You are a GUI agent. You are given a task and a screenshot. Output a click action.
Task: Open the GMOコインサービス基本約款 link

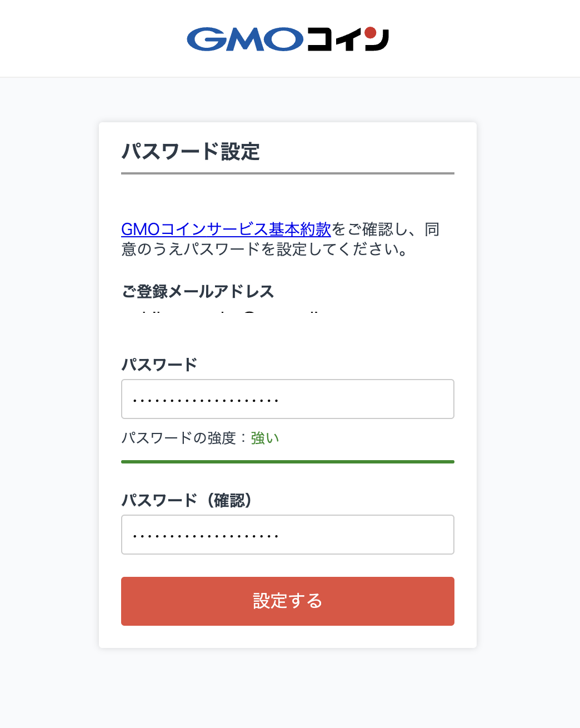pyautogui.click(x=226, y=229)
